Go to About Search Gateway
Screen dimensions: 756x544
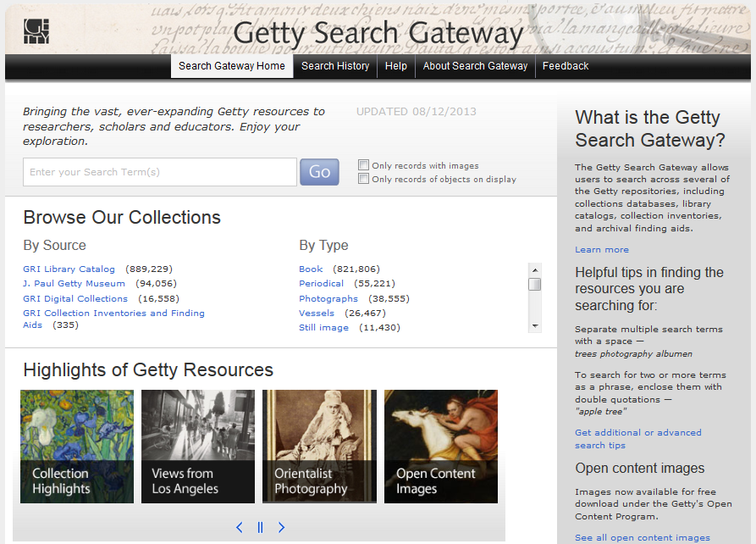(475, 65)
